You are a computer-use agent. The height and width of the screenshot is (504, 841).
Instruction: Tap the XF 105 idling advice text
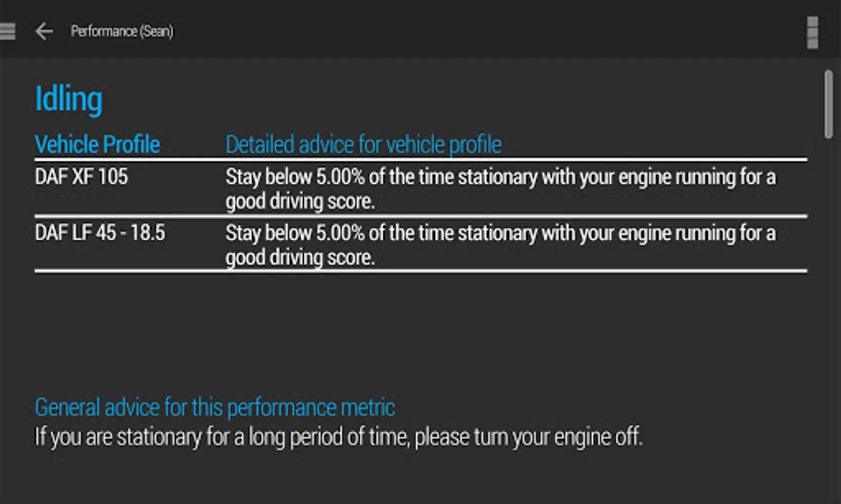click(500, 189)
